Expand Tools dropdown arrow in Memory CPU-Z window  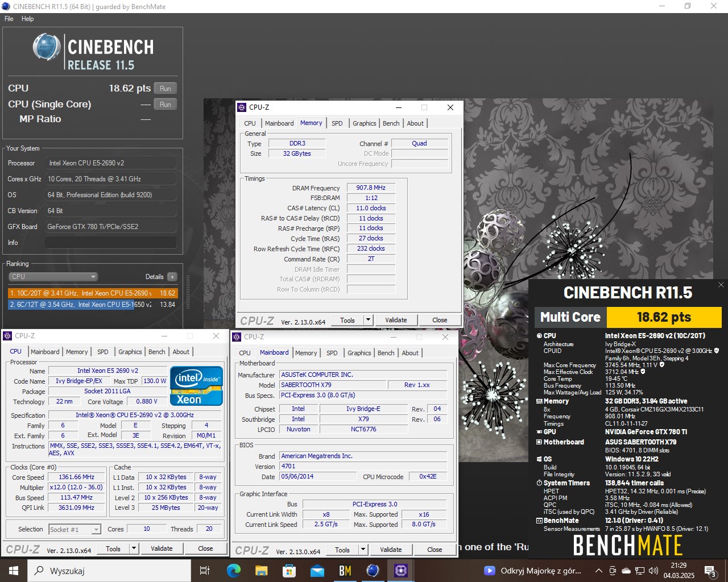pyautogui.click(x=368, y=320)
